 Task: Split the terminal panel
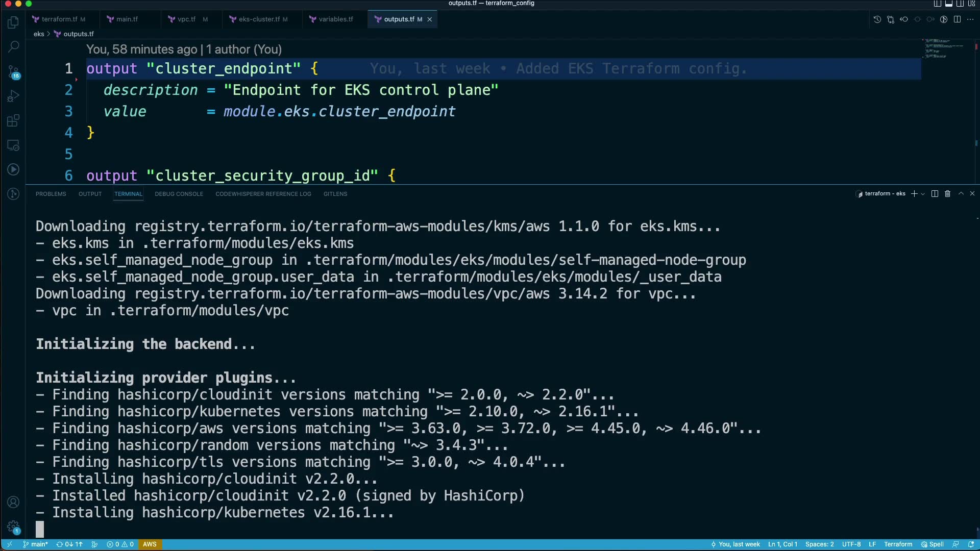[x=935, y=194]
